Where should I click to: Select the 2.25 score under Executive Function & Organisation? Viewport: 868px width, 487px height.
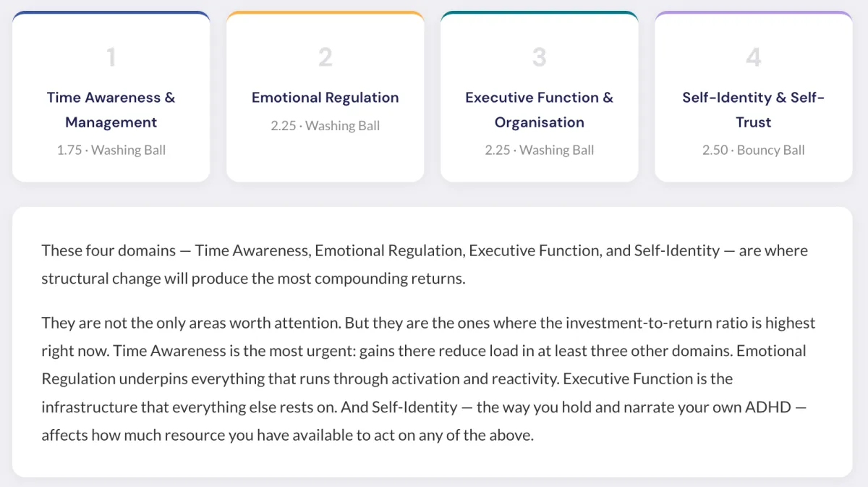pyautogui.click(x=539, y=151)
